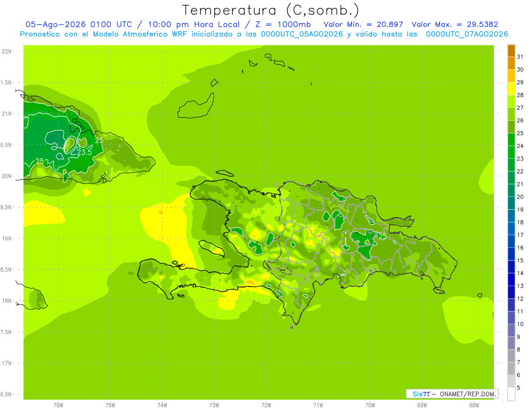This screenshot has width=532, height=411.
Task: Click the "76W" longitude axis label
Action: pos(58,405)
